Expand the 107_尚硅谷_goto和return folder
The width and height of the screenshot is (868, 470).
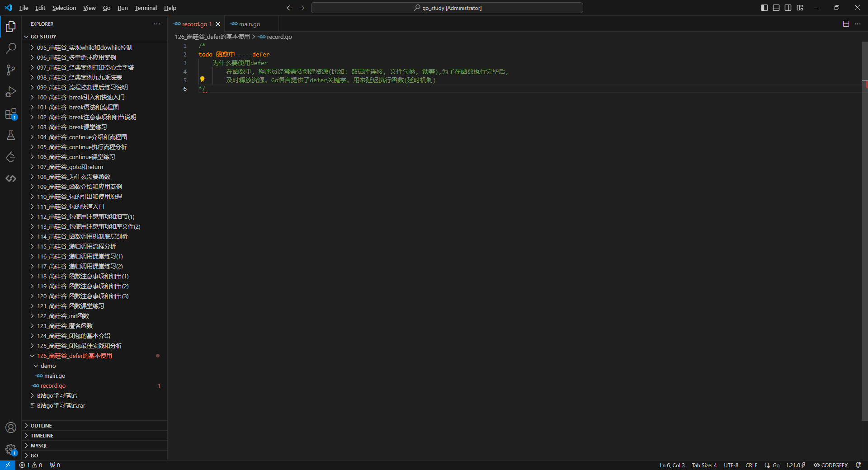pyautogui.click(x=95, y=167)
